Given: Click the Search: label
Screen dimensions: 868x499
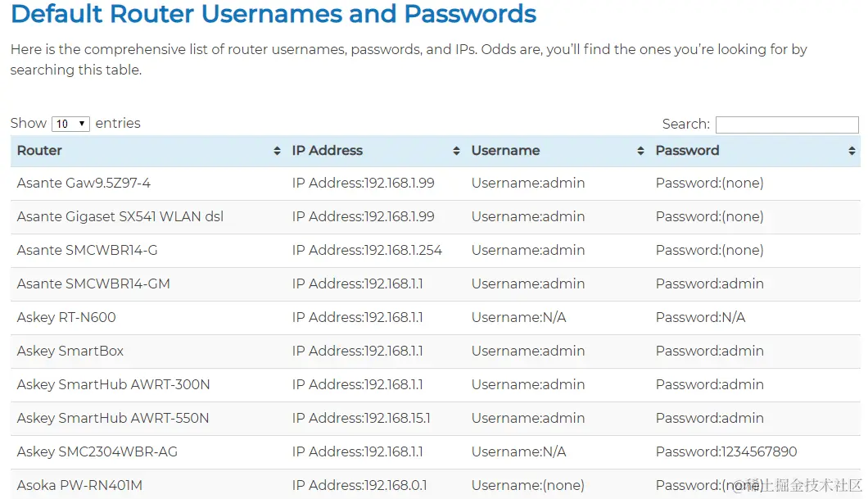Looking at the screenshot, I should [x=686, y=124].
